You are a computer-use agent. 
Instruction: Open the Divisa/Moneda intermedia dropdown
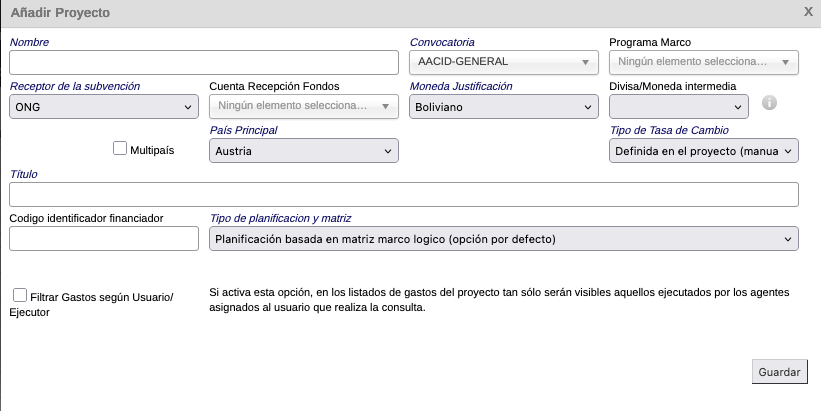(678, 106)
